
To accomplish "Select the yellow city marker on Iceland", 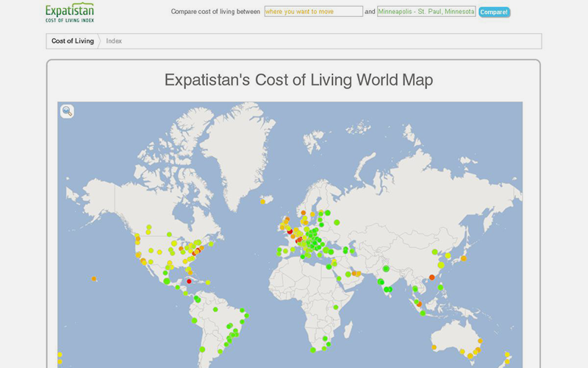I will tap(262, 201).
